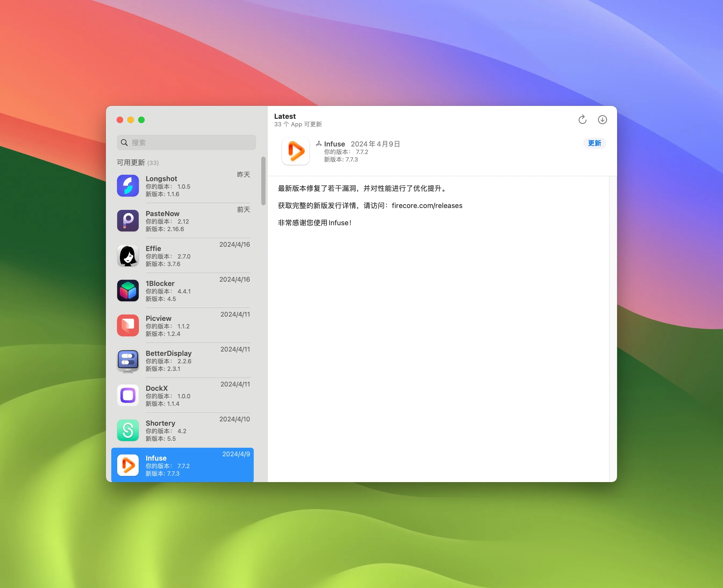Click the BetterDisplay app icon
The width and height of the screenshot is (723, 588).
coord(128,360)
